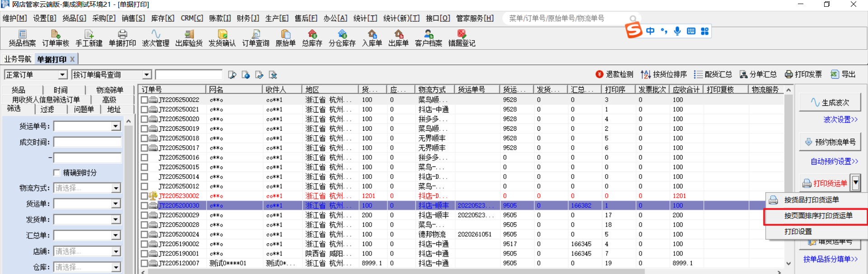Open the 按单品拆分填单>> link
Screen dimensions: 868x274
click(830, 259)
